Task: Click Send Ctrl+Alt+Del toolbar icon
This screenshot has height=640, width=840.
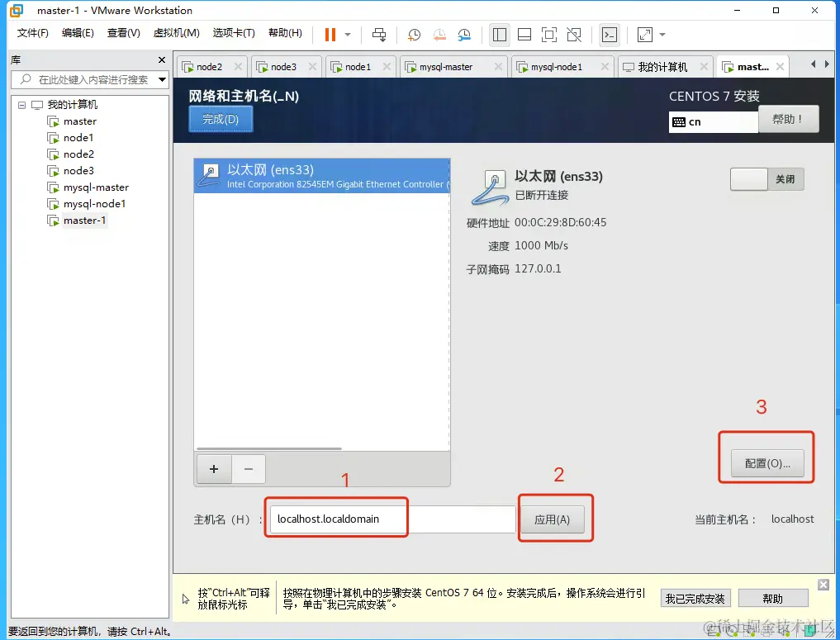Action: coord(379,35)
